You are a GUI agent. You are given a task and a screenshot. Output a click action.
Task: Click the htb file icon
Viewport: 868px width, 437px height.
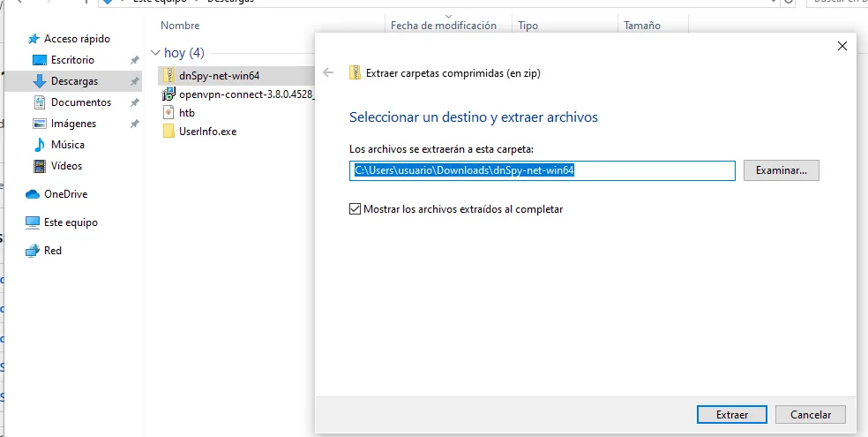coord(168,113)
